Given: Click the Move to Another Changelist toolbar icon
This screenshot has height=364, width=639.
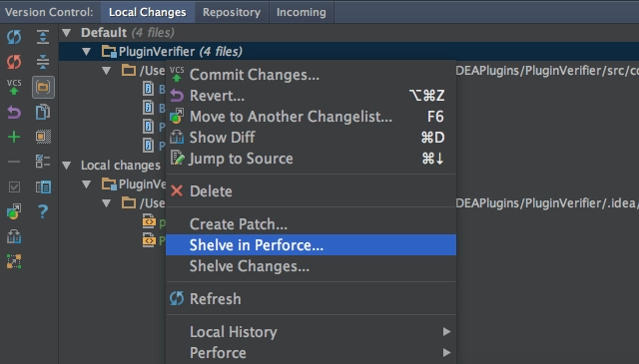Looking at the screenshot, I should 14,211.
